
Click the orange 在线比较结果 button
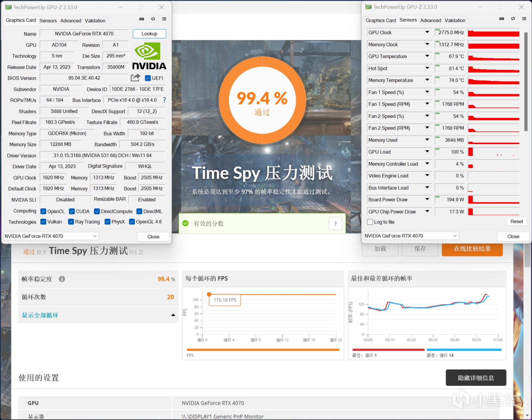coord(472,249)
